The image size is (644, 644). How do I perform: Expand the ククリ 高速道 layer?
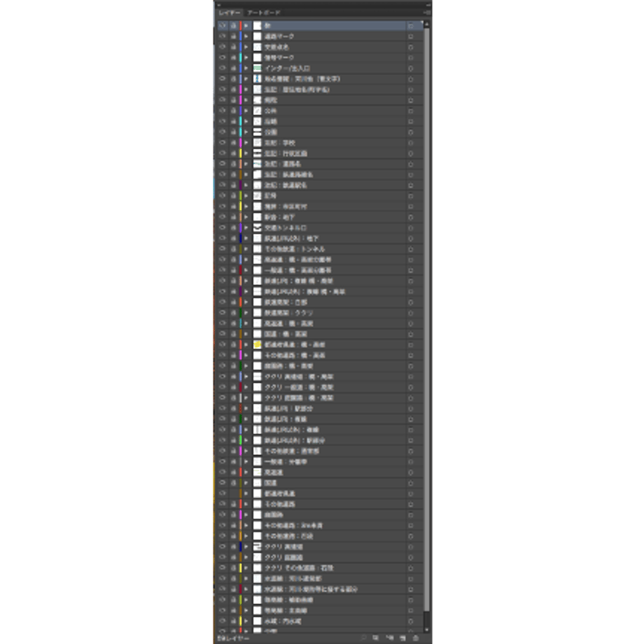click(246, 547)
